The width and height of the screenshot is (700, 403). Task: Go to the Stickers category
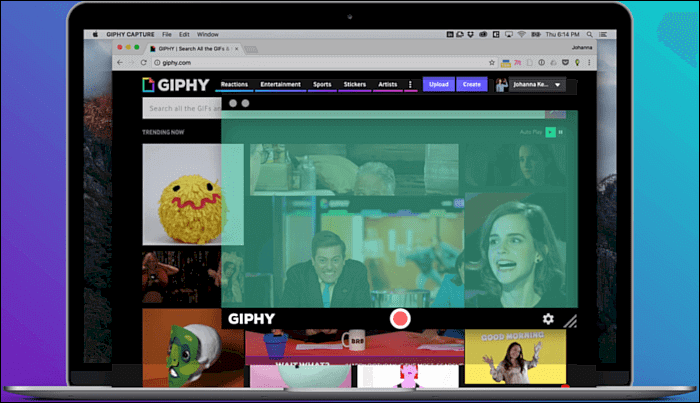[354, 85]
